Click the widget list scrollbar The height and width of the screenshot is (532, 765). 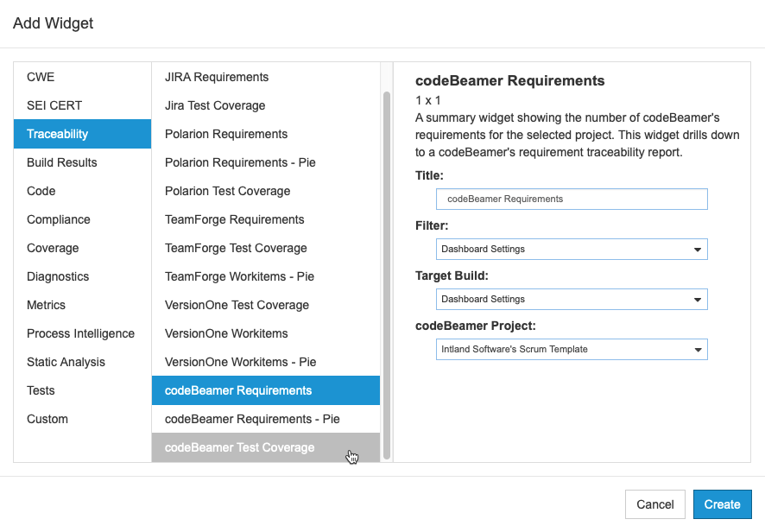tap(387, 275)
